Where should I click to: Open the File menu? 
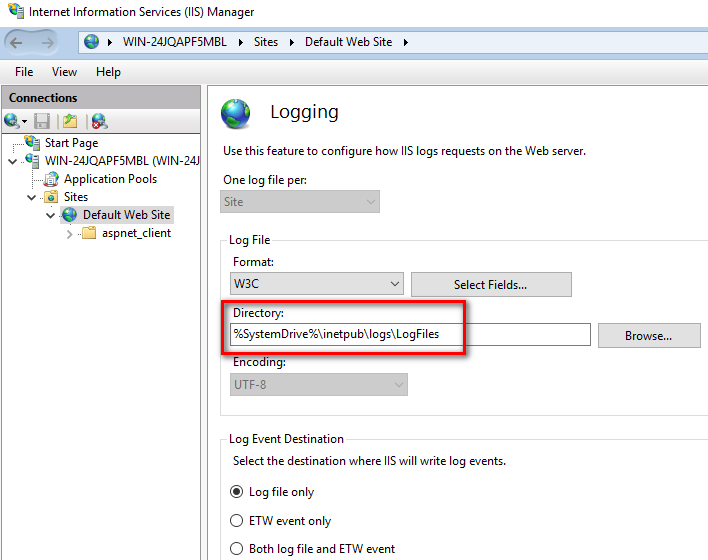coord(24,72)
